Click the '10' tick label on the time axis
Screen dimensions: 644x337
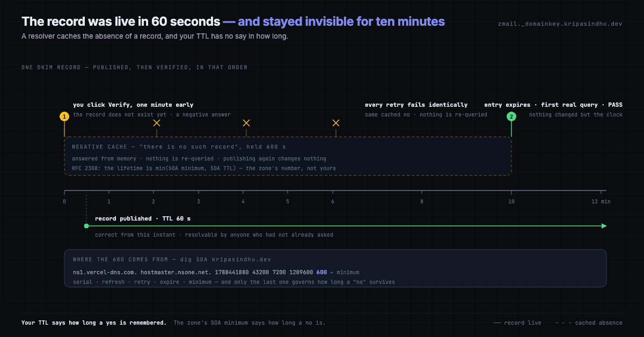pos(511,202)
